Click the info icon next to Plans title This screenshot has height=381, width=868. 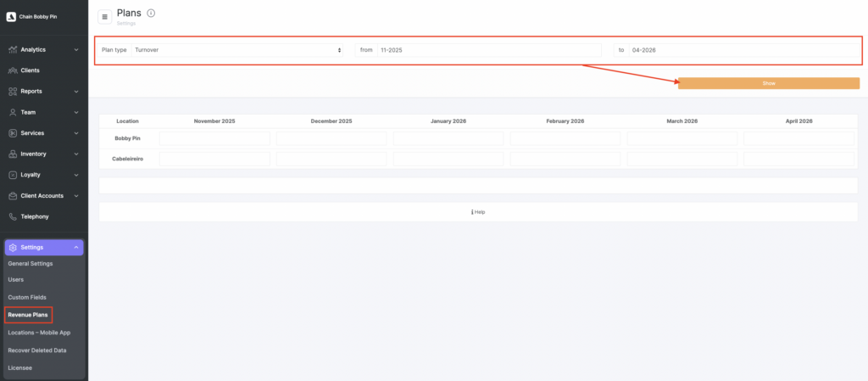coord(151,13)
